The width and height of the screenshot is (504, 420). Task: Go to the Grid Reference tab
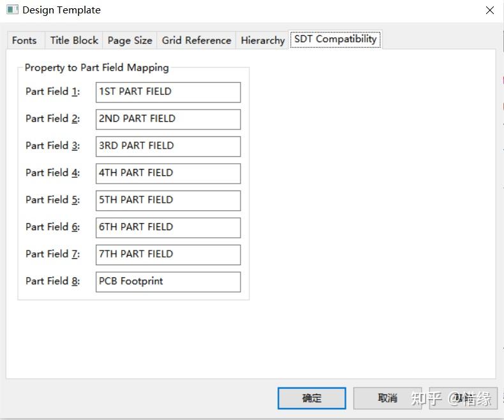tap(196, 40)
